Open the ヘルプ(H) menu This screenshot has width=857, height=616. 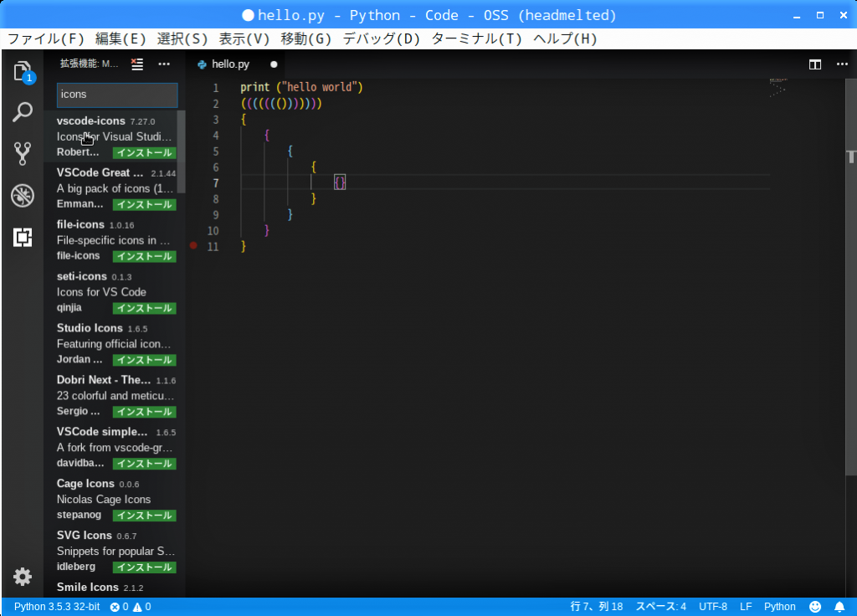pyautogui.click(x=565, y=38)
